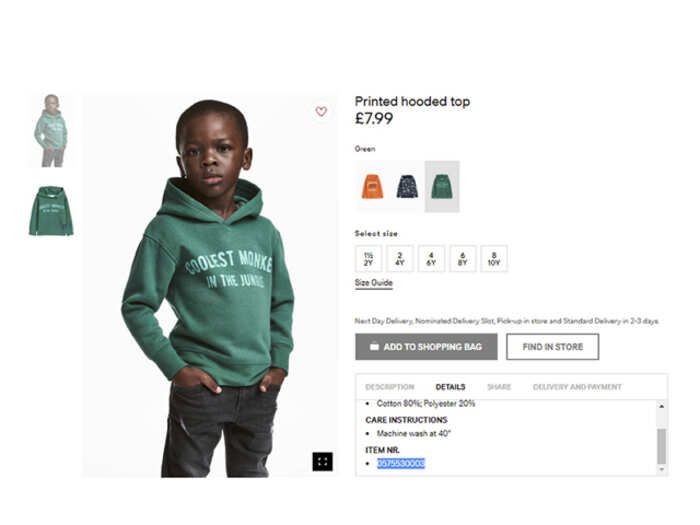Switch to the Description tab
The image size is (700, 525).
pyautogui.click(x=390, y=387)
